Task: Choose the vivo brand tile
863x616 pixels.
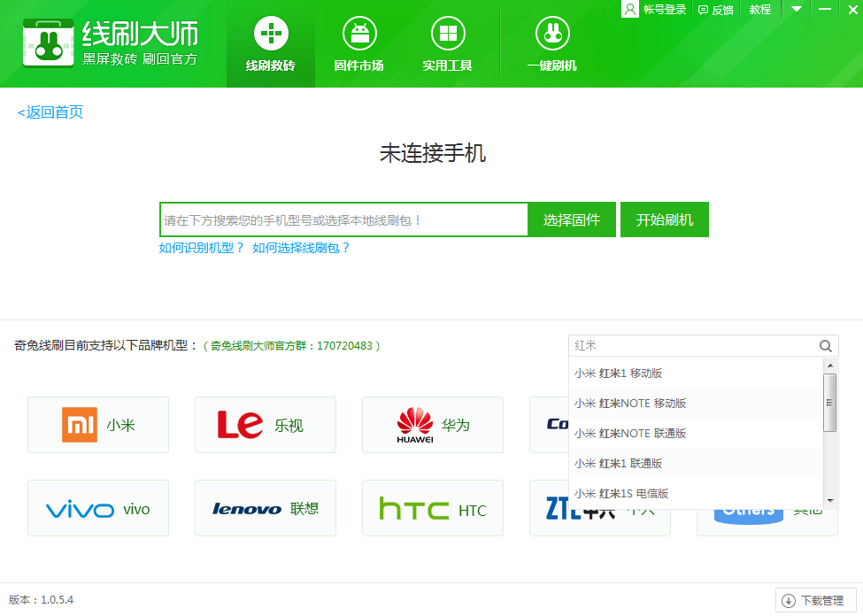Action: pos(98,508)
